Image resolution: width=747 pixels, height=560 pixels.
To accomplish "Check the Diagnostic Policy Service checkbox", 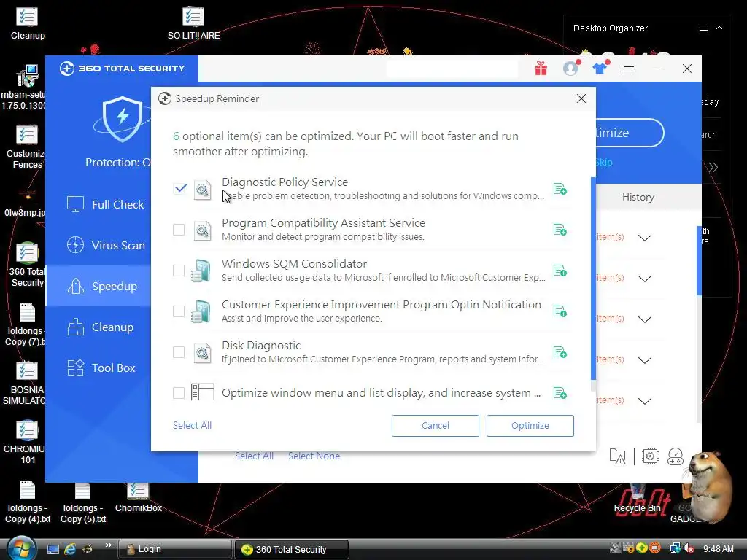I will [x=179, y=189].
